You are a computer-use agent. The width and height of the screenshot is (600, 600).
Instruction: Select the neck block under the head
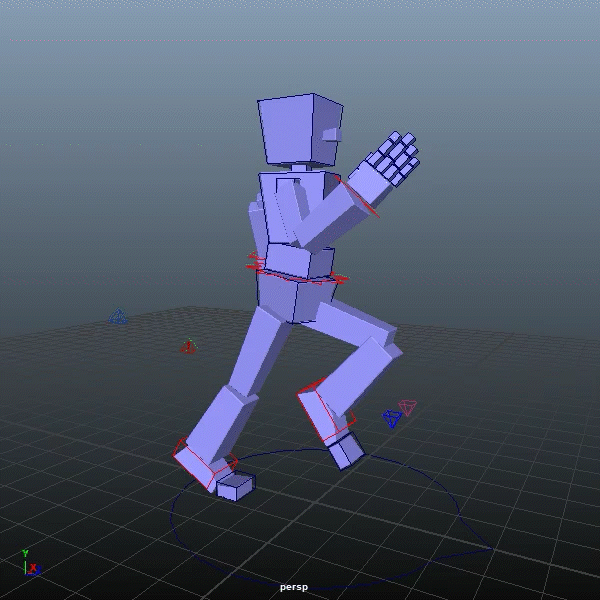coord(299,168)
